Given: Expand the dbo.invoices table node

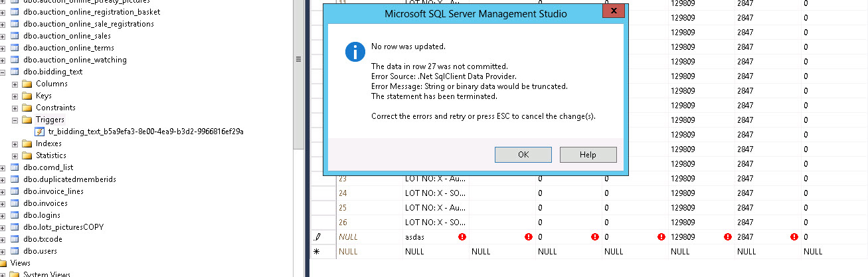Looking at the screenshot, I should (3, 204).
